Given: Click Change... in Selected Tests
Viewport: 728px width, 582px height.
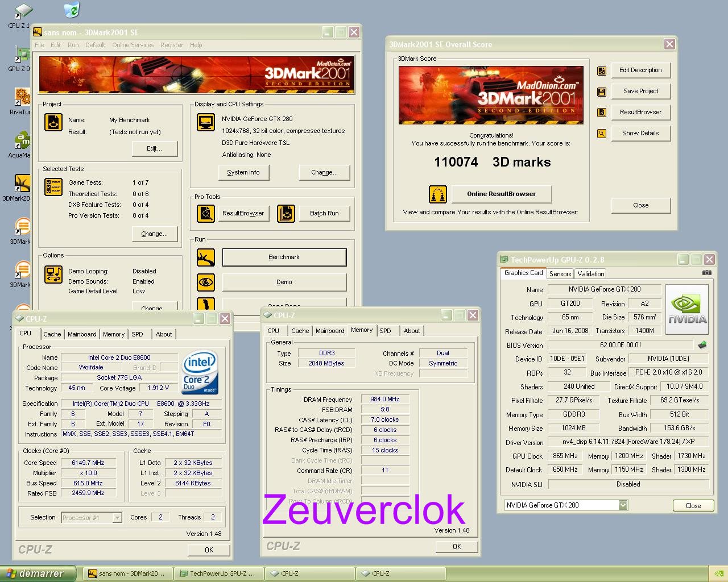Looking at the screenshot, I should pos(154,234).
